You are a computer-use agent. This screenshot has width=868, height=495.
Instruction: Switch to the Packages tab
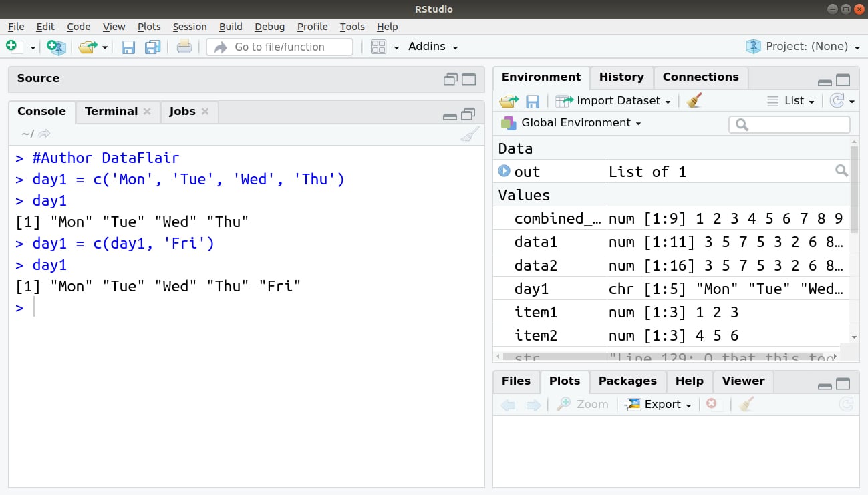click(x=627, y=381)
